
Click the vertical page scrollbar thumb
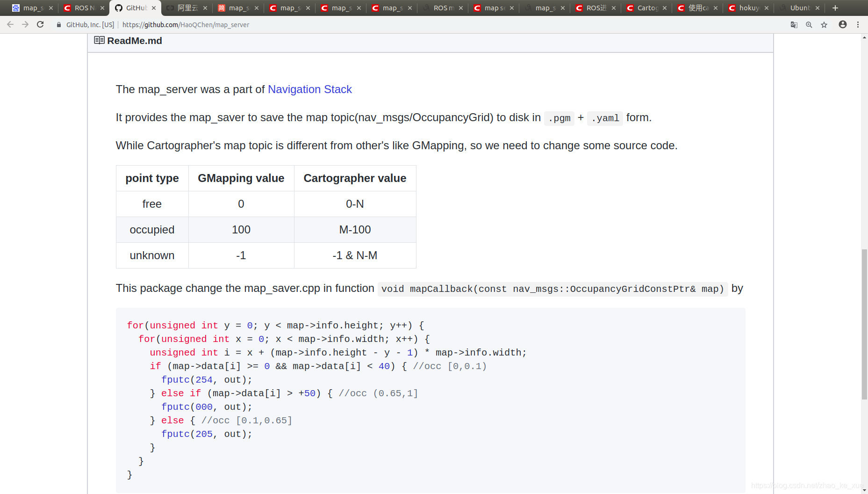click(864, 325)
